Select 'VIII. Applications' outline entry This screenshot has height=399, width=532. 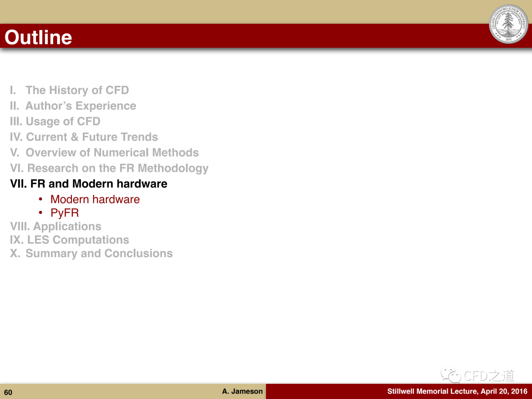pos(56,226)
